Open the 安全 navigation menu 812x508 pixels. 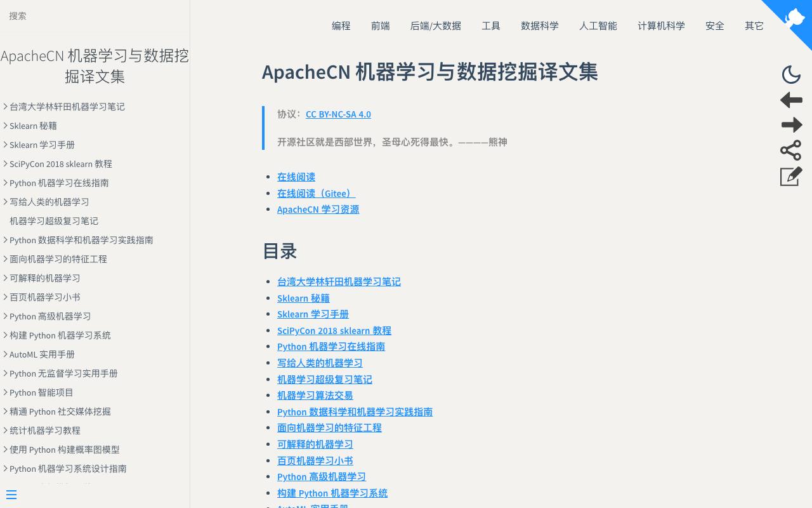click(x=715, y=25)
